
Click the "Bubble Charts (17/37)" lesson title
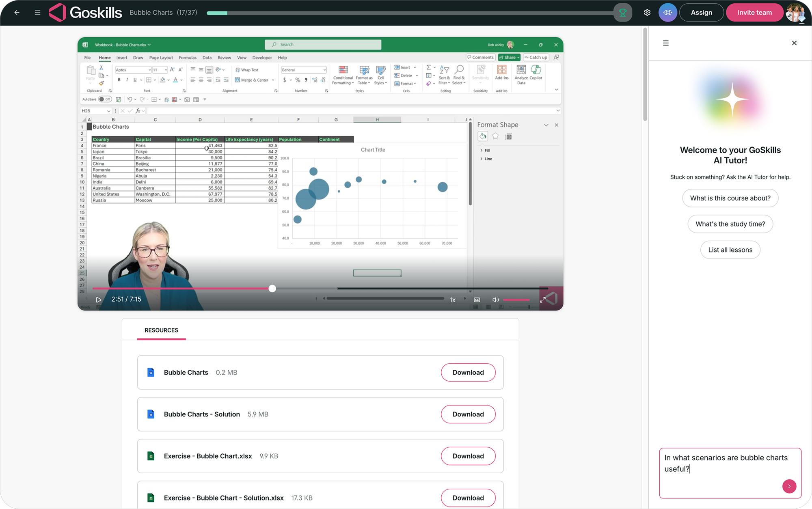point(163,13)
